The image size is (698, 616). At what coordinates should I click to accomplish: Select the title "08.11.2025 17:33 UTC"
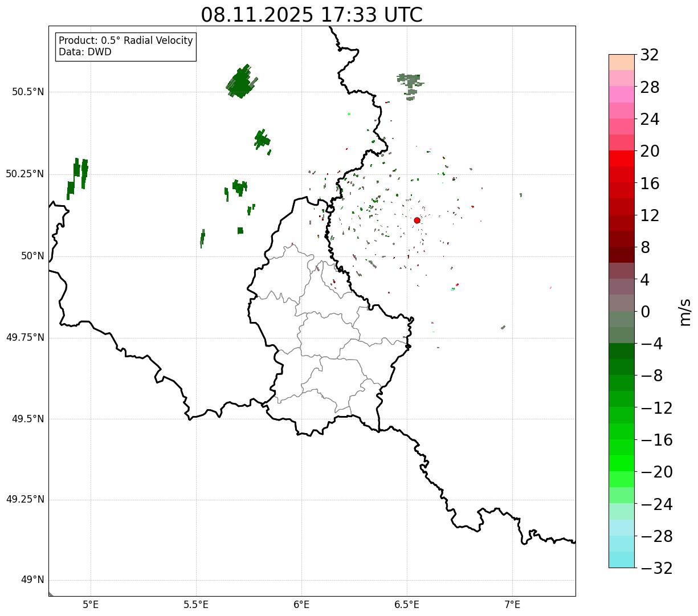point(312,15)
